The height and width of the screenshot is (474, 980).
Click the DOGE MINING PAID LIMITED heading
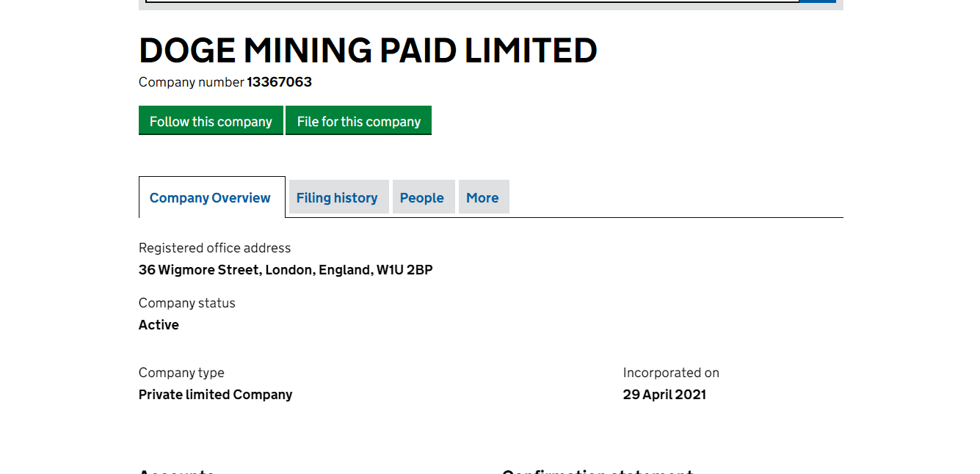pos(368,51)
